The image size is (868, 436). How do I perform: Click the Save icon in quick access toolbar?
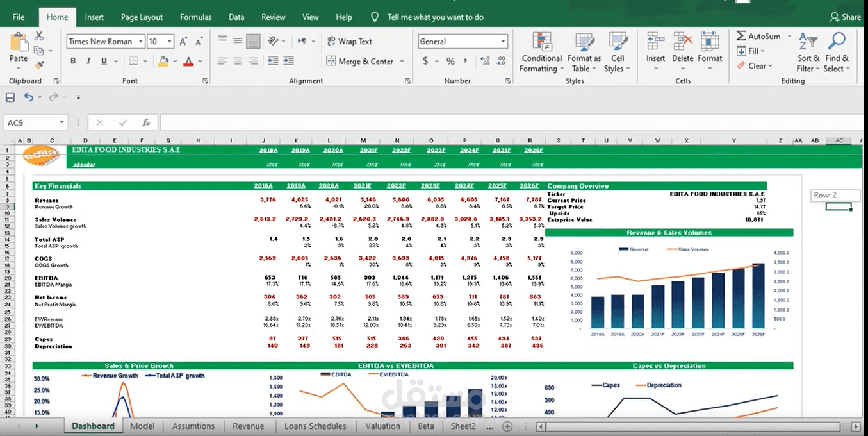coord(10,97)
